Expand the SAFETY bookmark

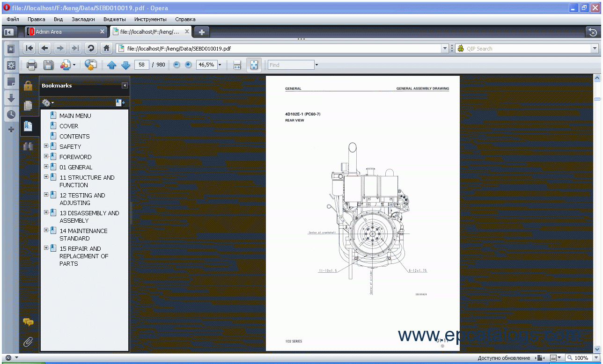46,146
